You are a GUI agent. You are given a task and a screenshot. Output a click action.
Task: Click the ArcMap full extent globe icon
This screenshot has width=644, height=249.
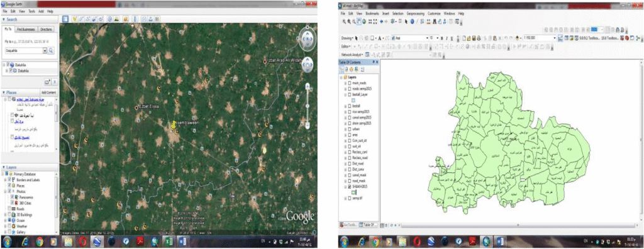[x=364, y=21]
